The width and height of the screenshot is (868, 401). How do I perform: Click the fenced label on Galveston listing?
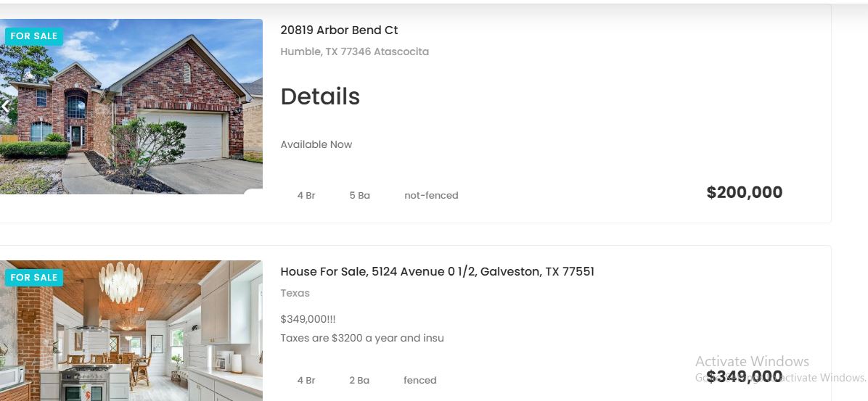419,380
